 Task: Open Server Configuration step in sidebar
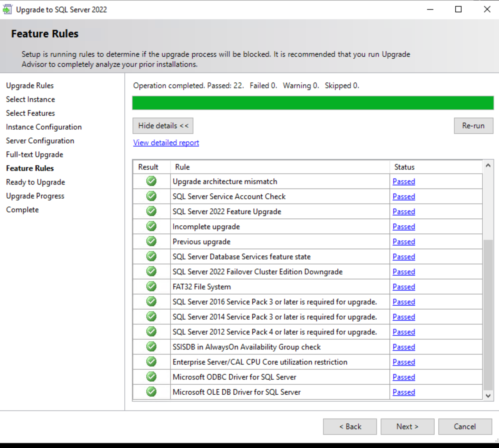coord(40,141)
